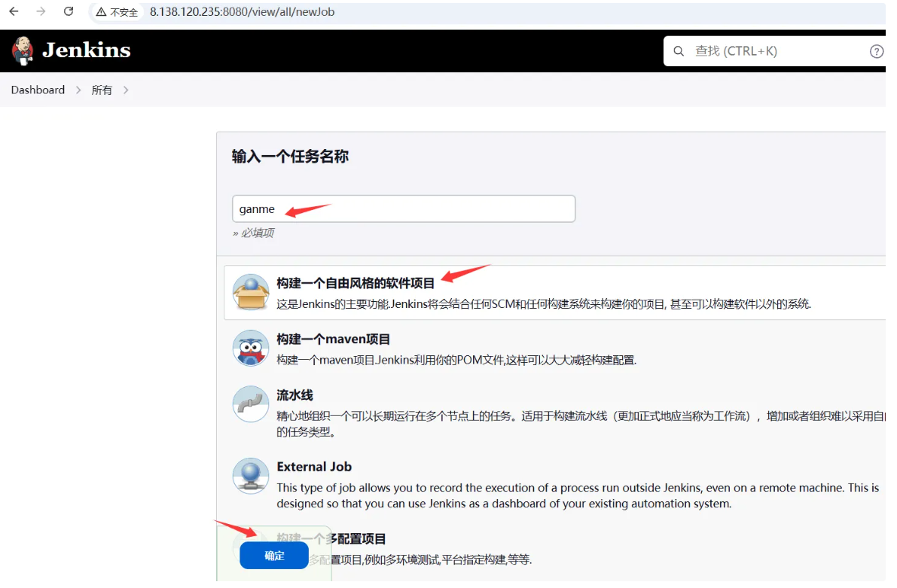
Task: Reload the page with refresh icon
Action: coord(69,11)
